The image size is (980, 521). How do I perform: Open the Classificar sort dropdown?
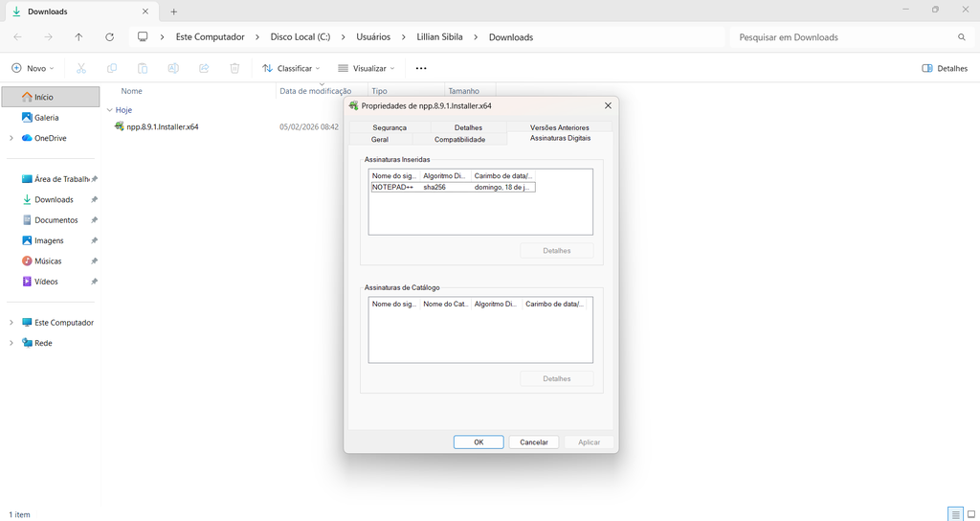point(291,68)
